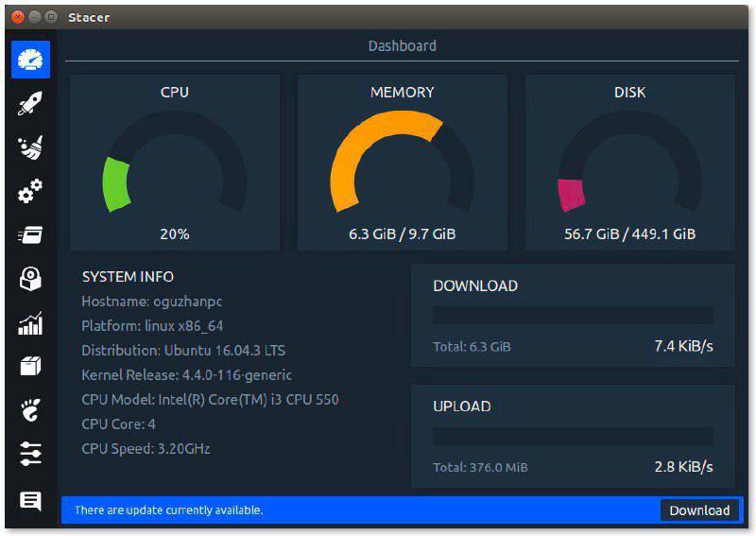
Task: Open System Cleaner broom icon
Action: (x=30, y=147)
